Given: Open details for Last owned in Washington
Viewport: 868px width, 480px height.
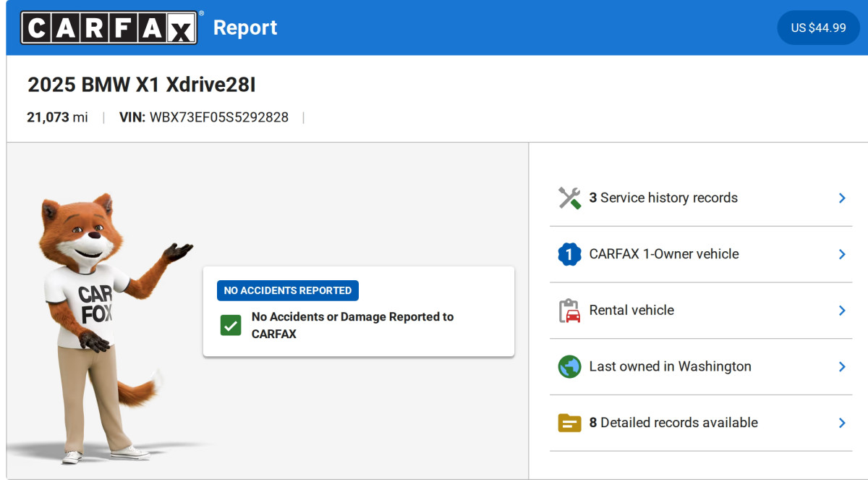Looking at the screenshot, I should (841, 366).
